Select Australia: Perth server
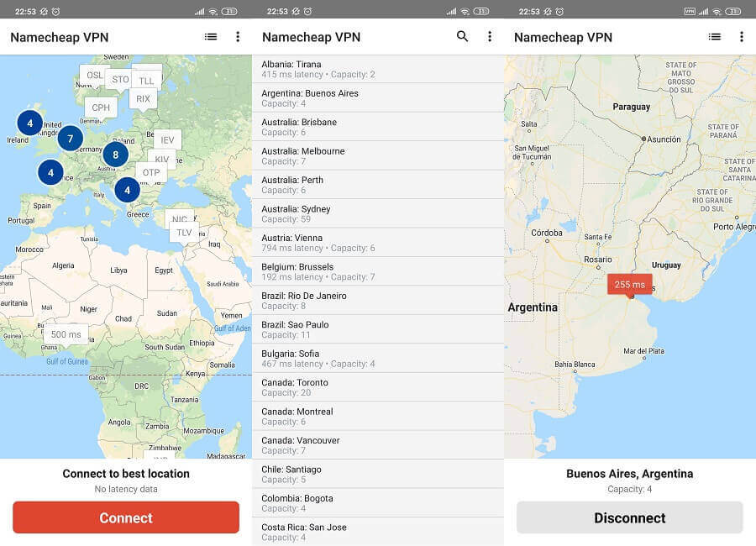 [x=378, y=185]
